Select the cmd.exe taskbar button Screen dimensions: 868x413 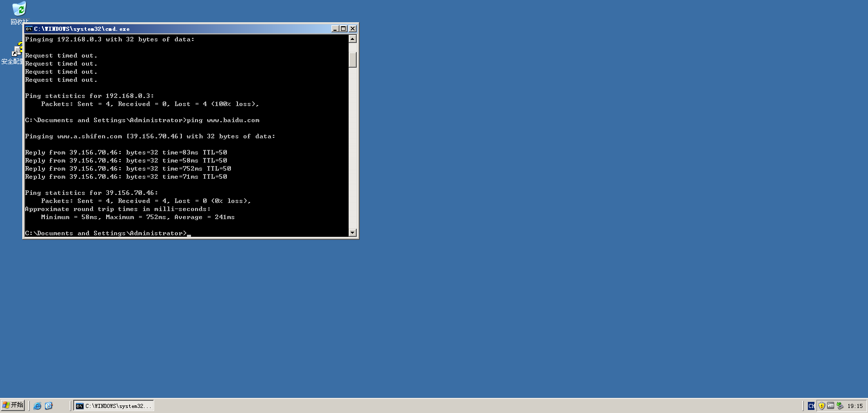pos(114,406)
